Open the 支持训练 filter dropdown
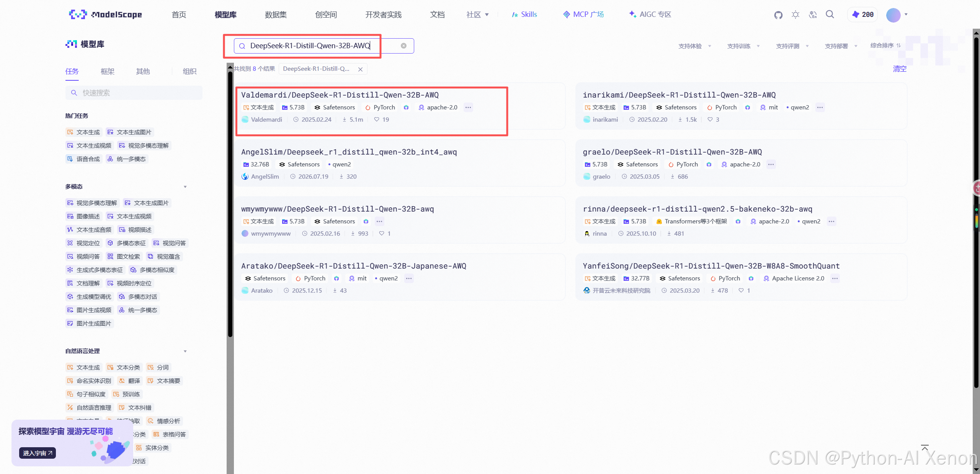This screenshot has height=474, width=980. [743, 46]
